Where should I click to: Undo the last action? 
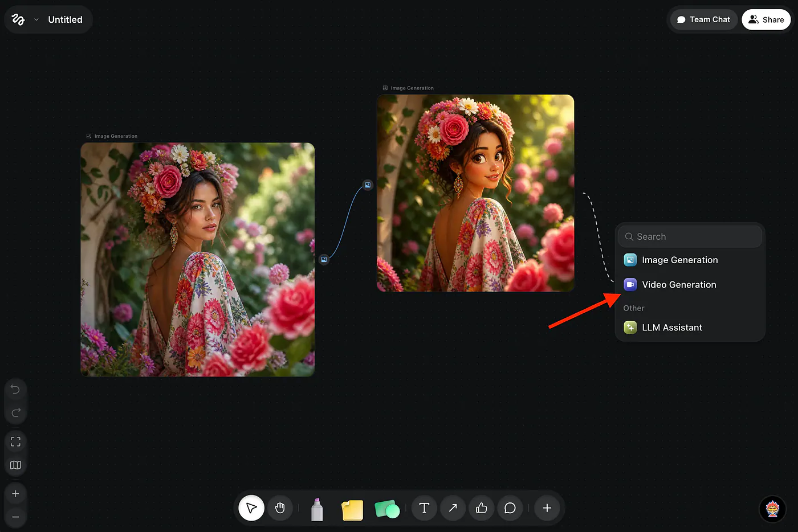(x=15, y=390)
